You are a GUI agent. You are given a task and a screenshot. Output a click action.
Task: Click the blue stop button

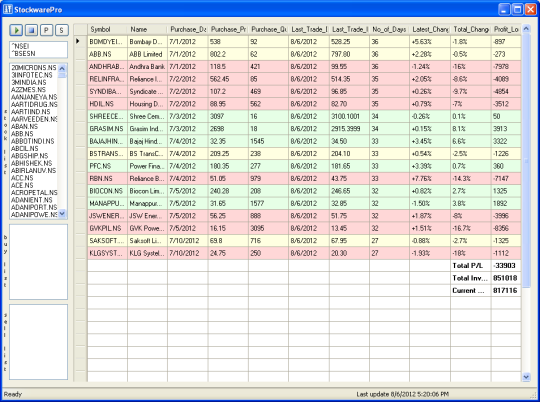(31, 30)
